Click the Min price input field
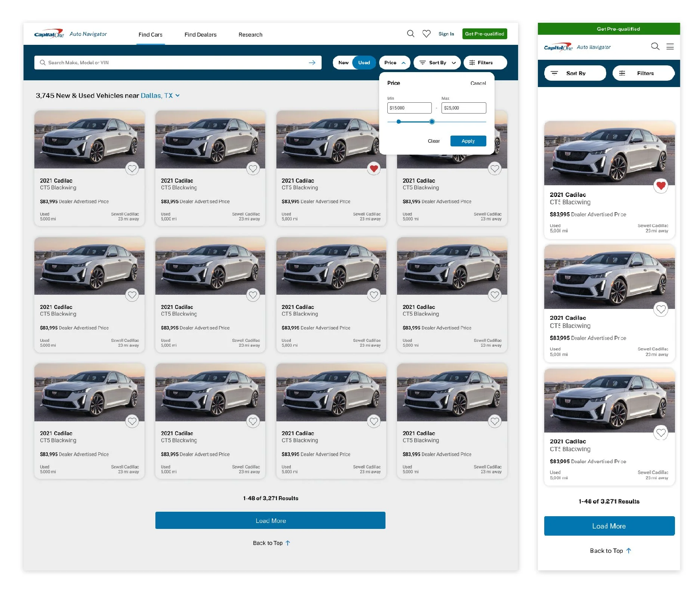The image size is (700, 598). [409, 108]
